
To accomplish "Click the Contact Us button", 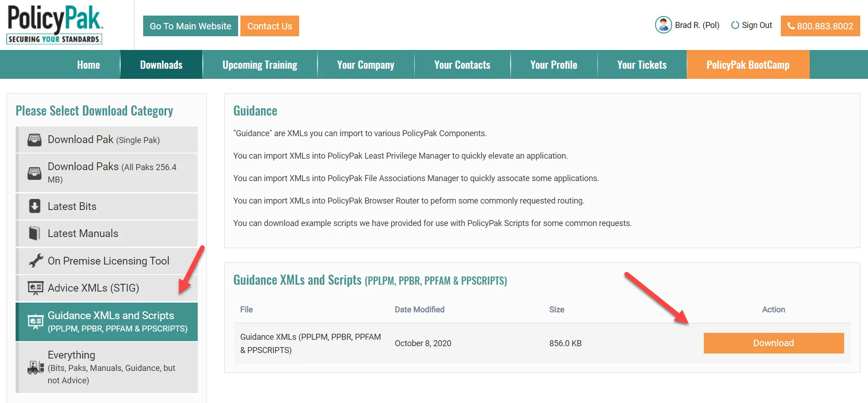I will [270, 26].
